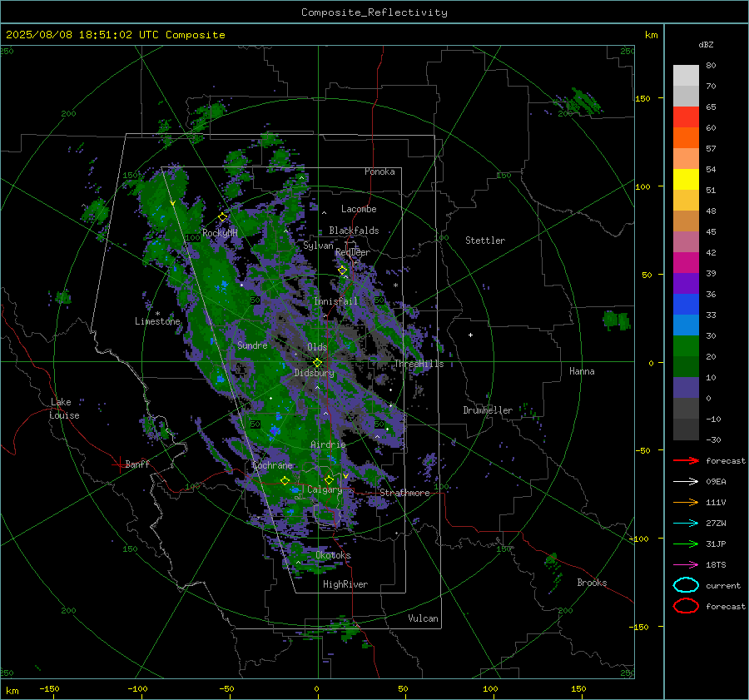Click the 'current' legend label
This screenshot has height=700, width=749.
point(723,585)
